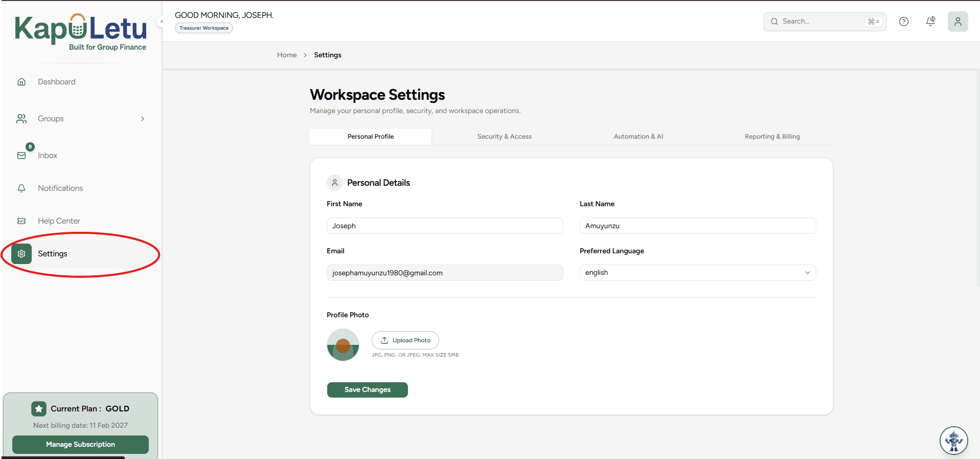Click the "JPG, PNG, OR JPEG, MAX SIZE 5MB" hint
The height and width of the screenshot is (459, 980).
(415, 355)
